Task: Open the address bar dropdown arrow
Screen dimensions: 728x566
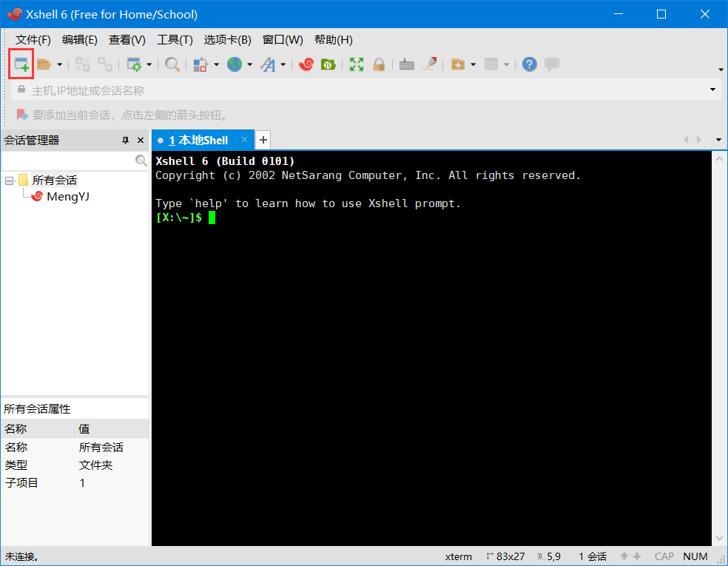Action: (x=712, y=89)
